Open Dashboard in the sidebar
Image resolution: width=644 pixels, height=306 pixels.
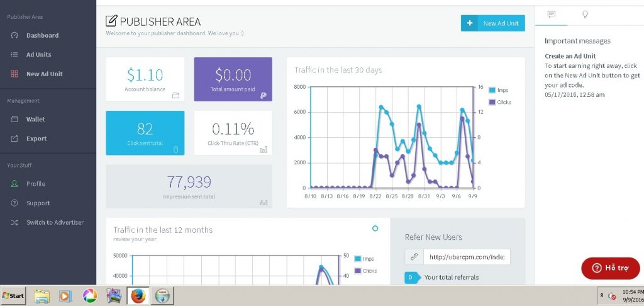[42, 35]
